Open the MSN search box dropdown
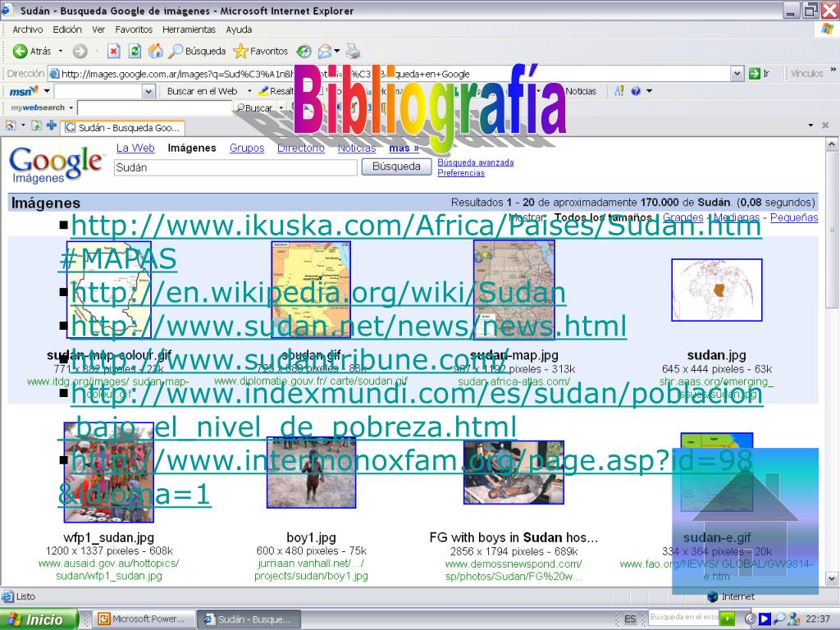 pyautogui.click(x=149, y=92)
